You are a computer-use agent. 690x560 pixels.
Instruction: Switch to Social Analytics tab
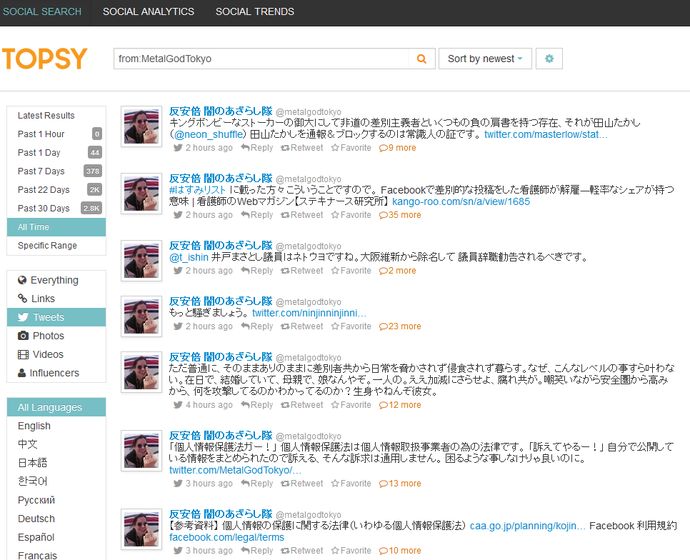pyautogui.click(x=148, y=12)
